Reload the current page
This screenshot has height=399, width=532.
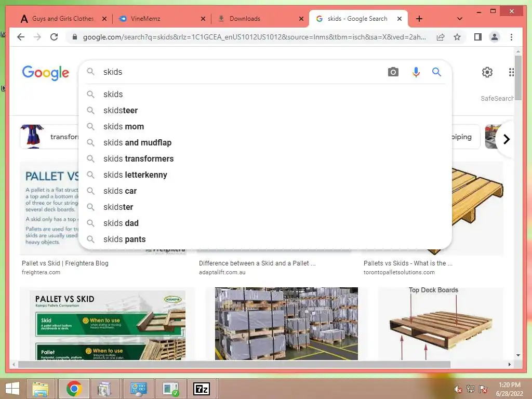[x=54, y=37]
